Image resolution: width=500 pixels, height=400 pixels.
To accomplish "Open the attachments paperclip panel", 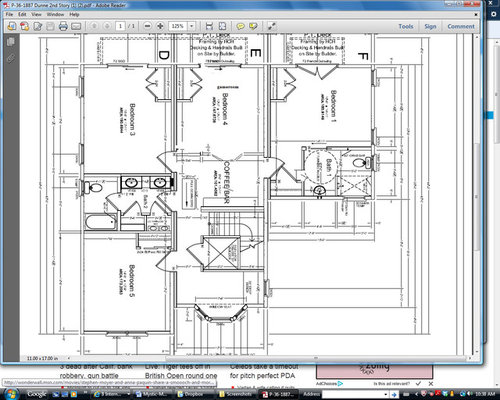I will pyautogui.click(x=11, y=58).
